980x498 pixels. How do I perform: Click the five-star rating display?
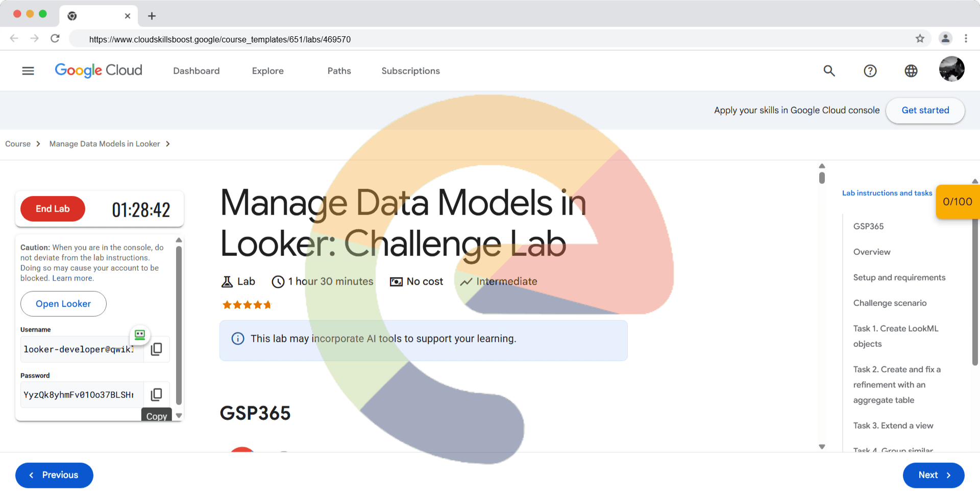[x=247, y=305]
